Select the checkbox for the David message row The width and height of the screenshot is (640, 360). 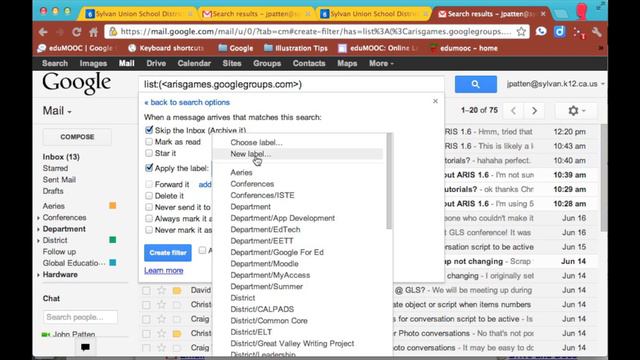click(x=146, y=291)
